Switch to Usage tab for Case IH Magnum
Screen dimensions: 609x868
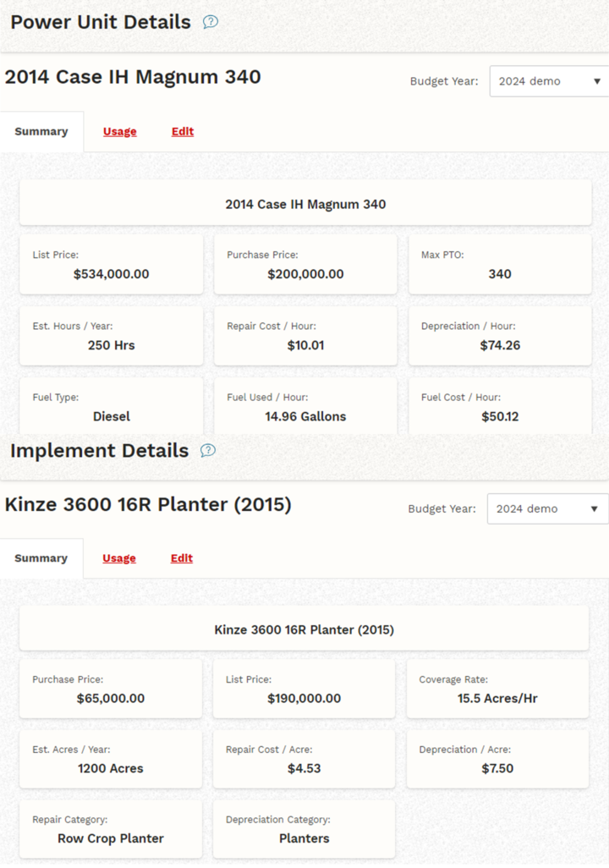point(119,132)
